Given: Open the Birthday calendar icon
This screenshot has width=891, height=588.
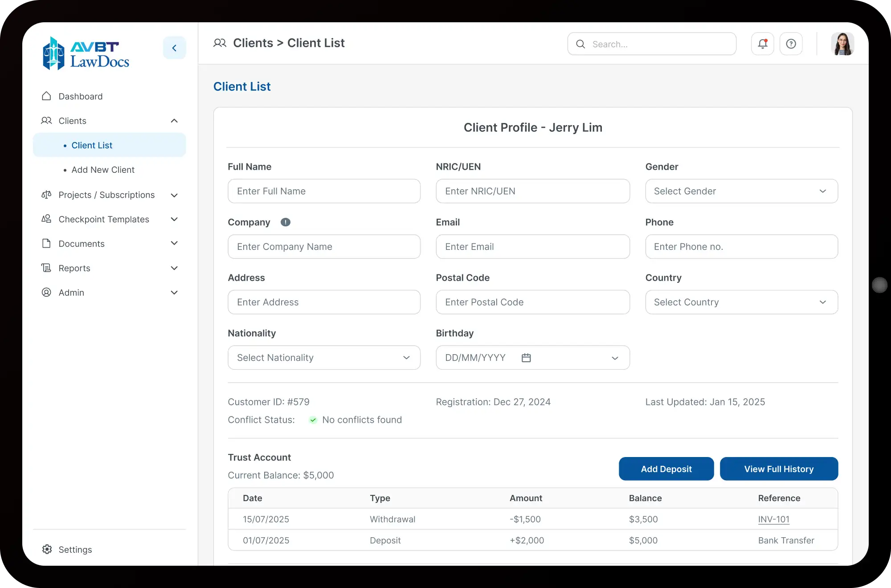Looking at the screenshot, I should [526, 358].
